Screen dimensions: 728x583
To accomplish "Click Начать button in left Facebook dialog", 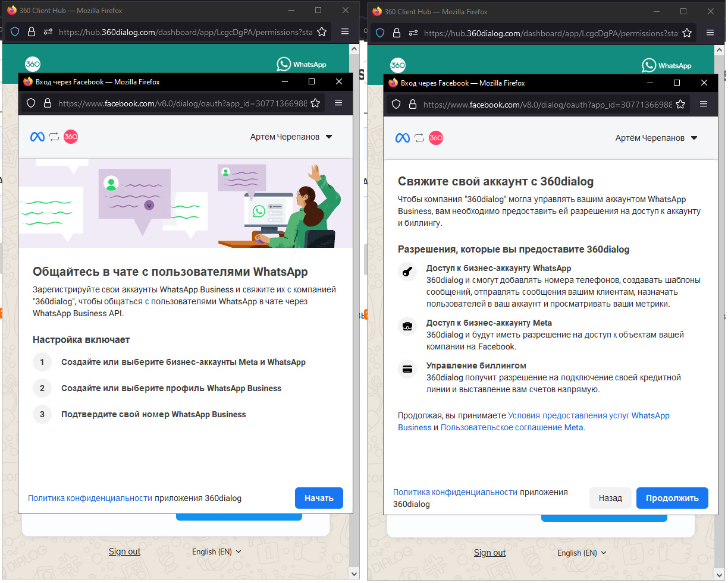I will point(319,498).
